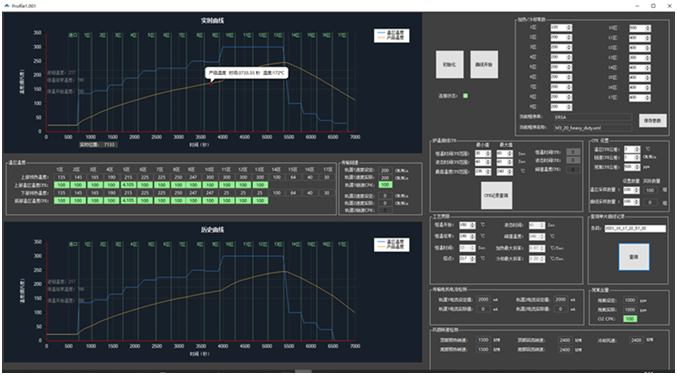Open the CPK记录查询 record query button

[496, 195]
